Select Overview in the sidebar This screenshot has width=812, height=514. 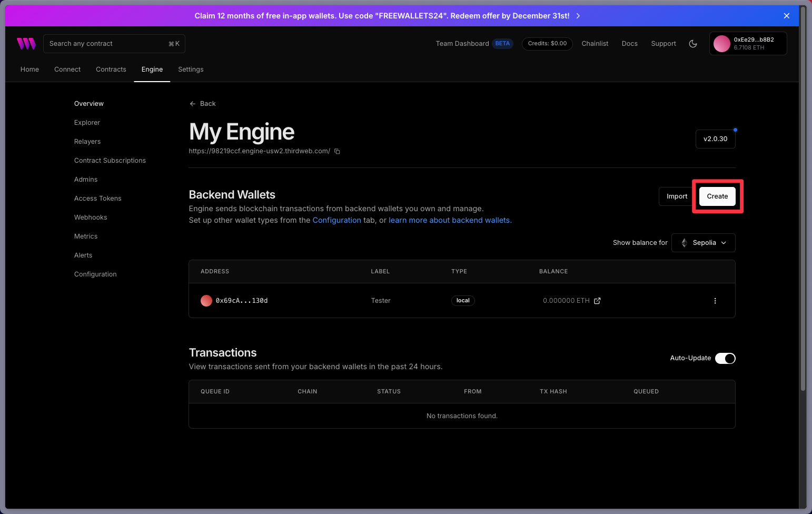[89, 104]
